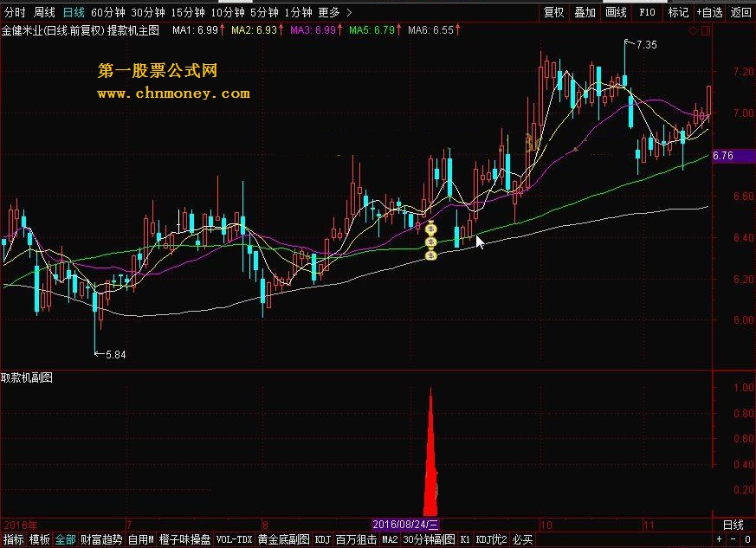Select the MA3: 6.99 moving average label
The height and width of the screenshot is (548, 756).
pyautogui.click(x=316, y=30)
